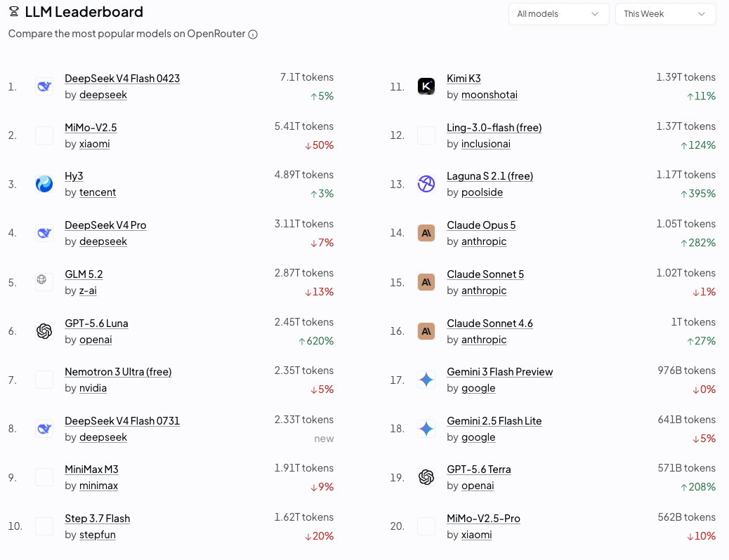Click the Tencent Hy3 blue swirl logo

tap(44, 184)
